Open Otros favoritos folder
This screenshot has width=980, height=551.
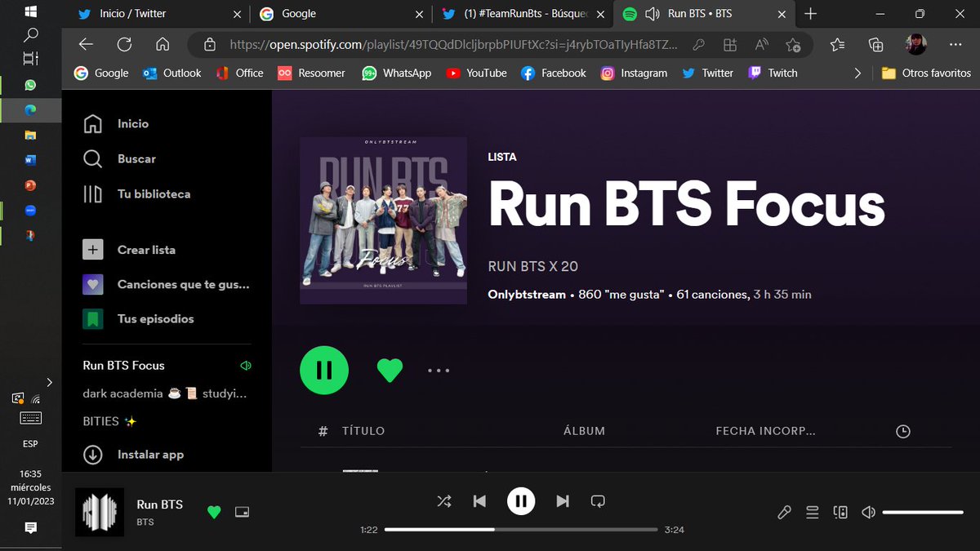click(x=927, y=73)
